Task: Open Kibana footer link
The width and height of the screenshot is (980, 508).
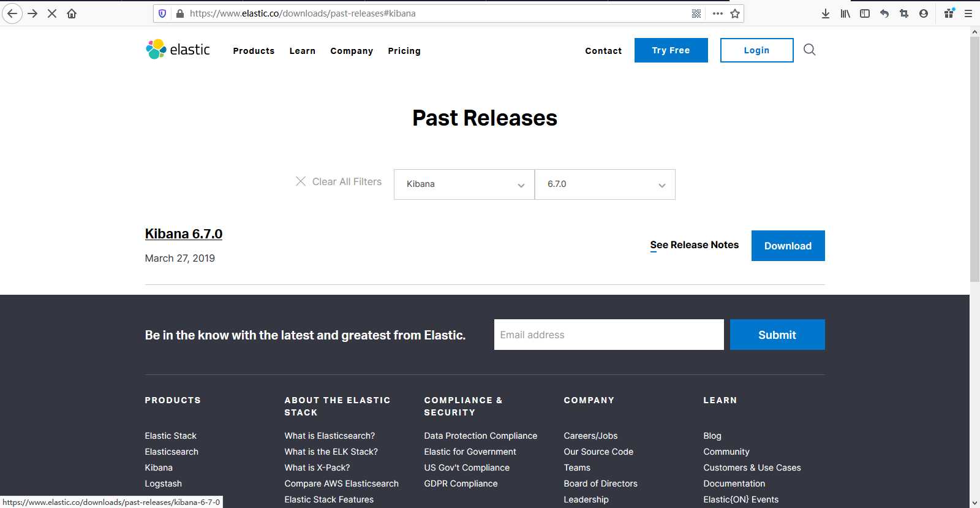Action: (159, 468)
